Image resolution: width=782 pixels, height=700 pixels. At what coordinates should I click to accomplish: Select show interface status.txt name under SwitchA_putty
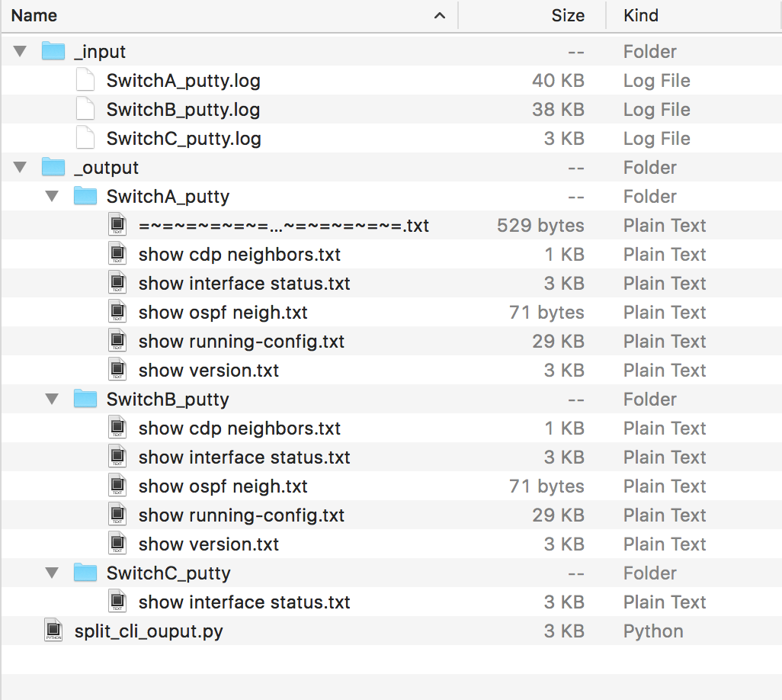coord(245,284)
